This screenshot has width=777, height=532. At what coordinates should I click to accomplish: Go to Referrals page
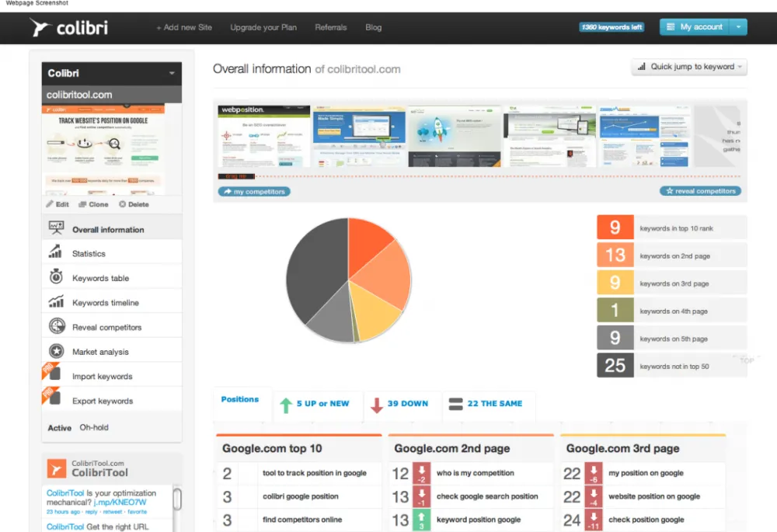tap(330, 27)
